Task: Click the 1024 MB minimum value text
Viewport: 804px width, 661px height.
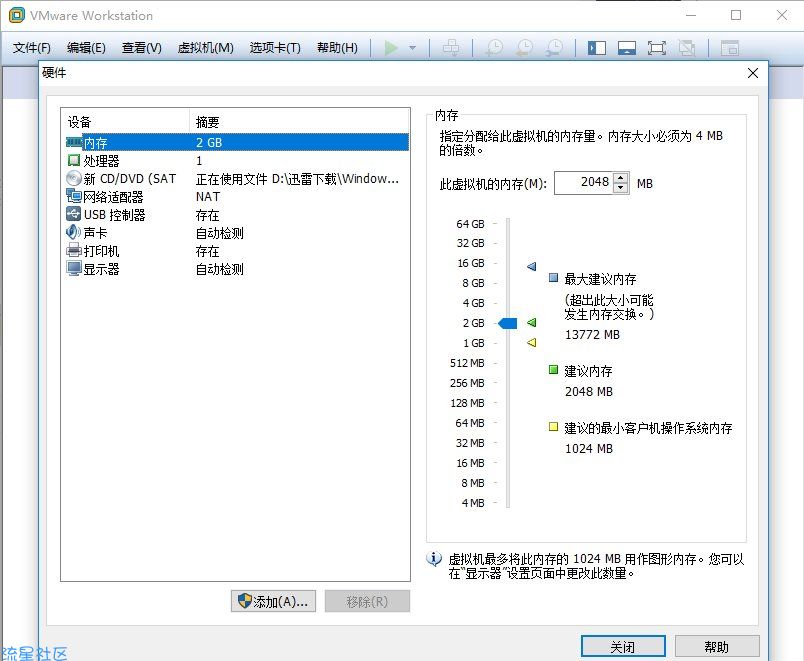Action: click(589, 449)
